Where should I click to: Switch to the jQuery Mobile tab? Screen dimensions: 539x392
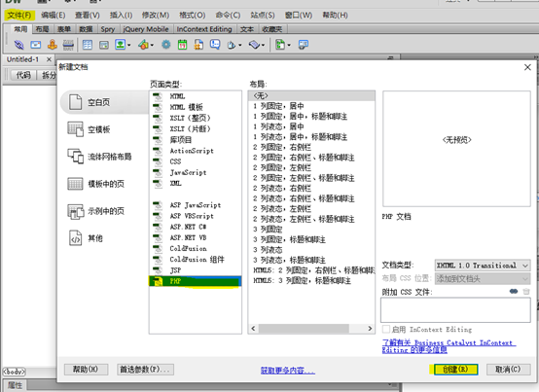(146, 29)
